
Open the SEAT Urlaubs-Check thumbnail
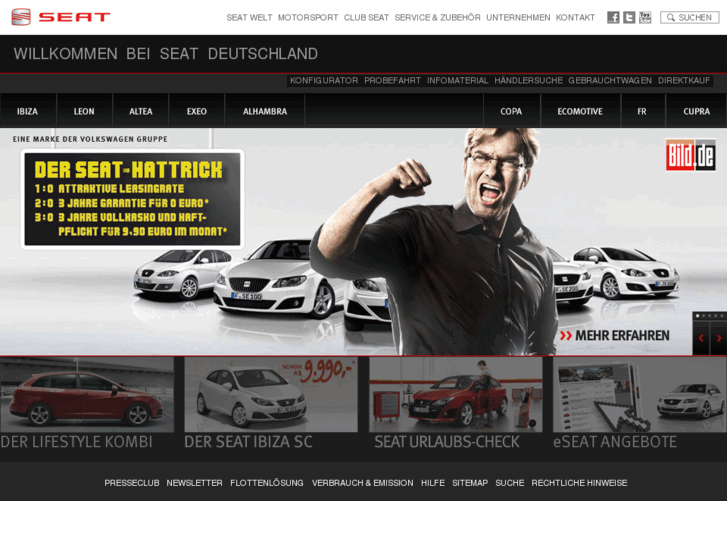[455, 394]
